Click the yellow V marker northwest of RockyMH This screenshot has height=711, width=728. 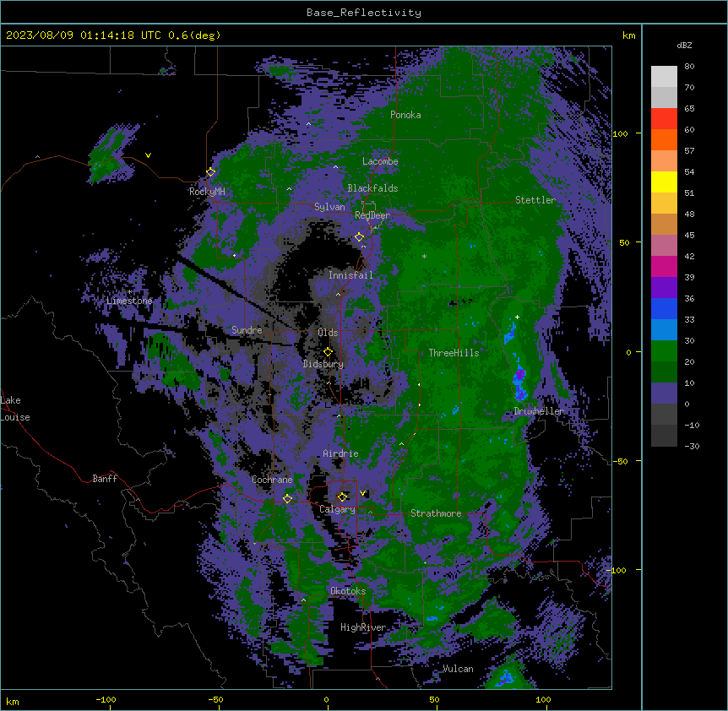pos(148,155)
